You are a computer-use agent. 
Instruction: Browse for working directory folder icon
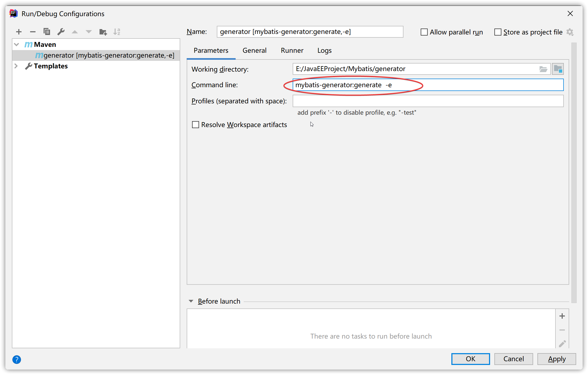click(x=543, y=69)
